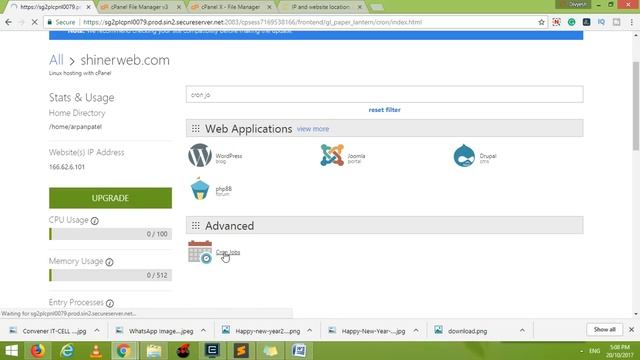Open Microsoft Word from the taskbar

(x=299, y=351)
